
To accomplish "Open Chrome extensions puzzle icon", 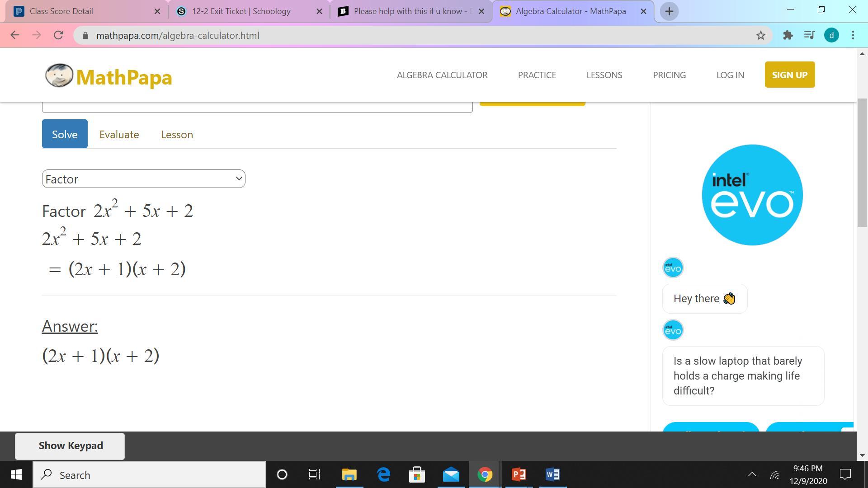I will [788, 36].
